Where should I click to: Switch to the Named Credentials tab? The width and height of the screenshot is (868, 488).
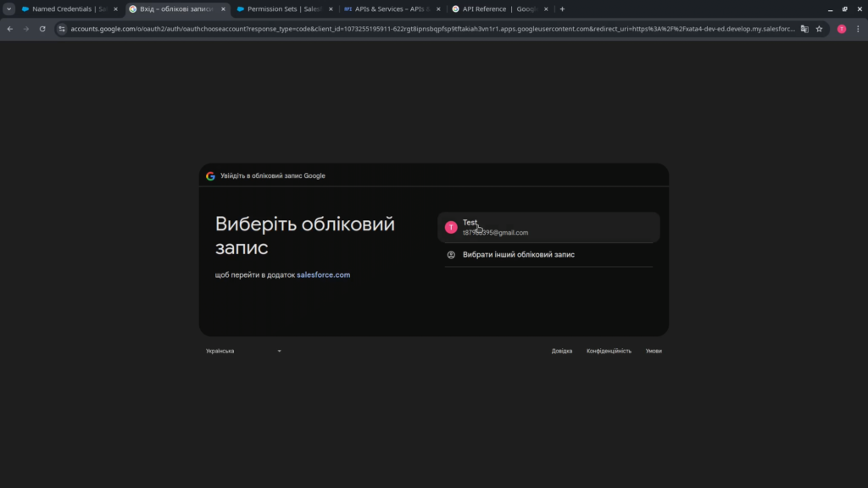69,8
